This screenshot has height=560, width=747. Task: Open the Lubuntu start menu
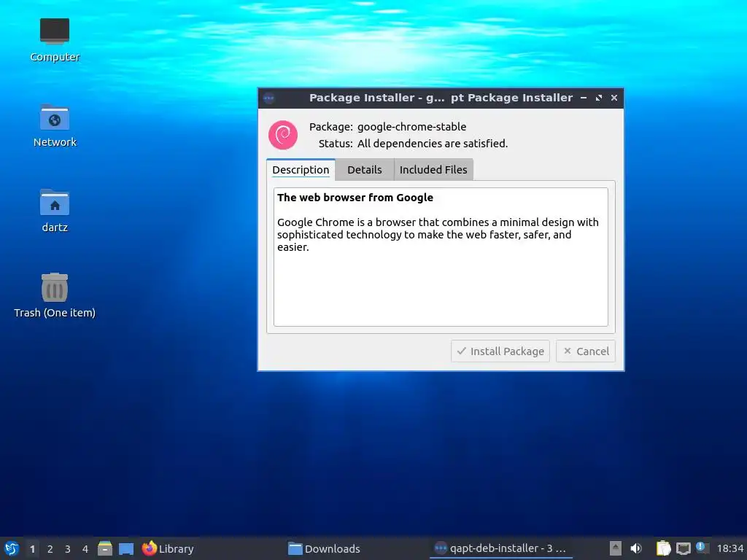tap(12, 548)
